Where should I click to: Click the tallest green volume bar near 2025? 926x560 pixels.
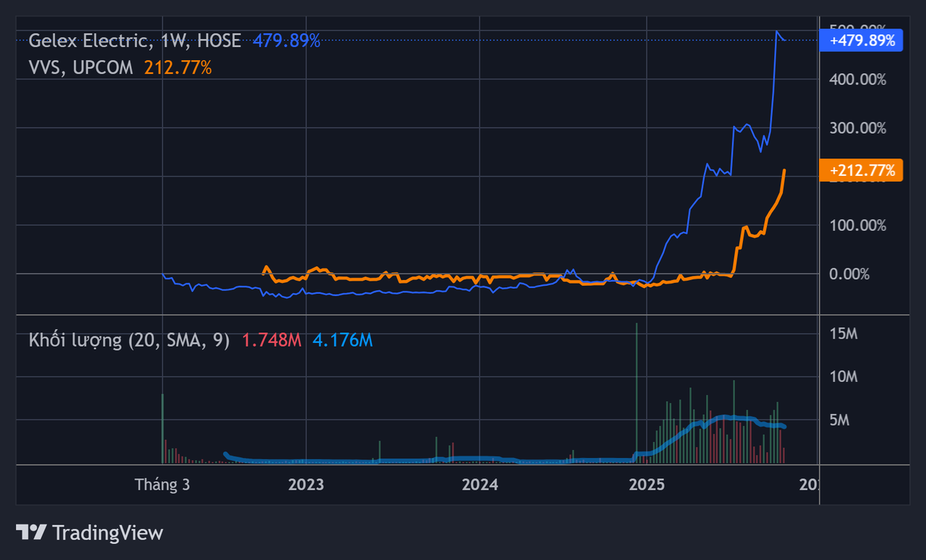pos(637,393)
